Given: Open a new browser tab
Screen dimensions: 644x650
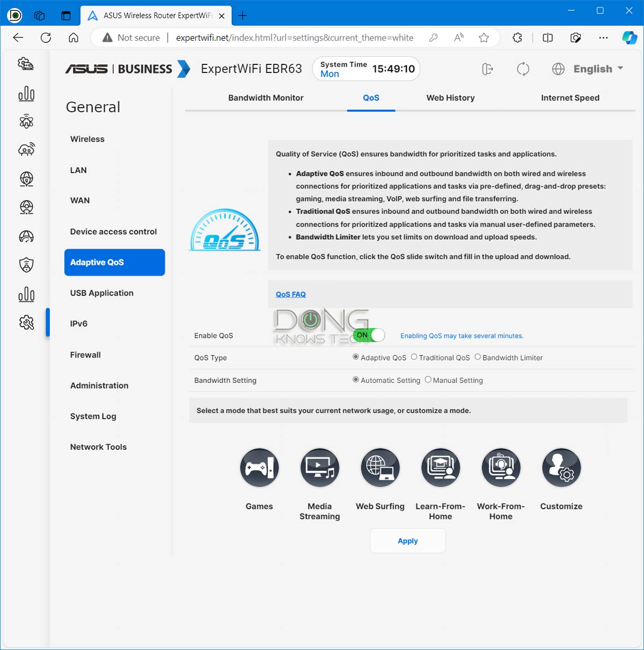Looking at the screenshot, I should (243, 16).
